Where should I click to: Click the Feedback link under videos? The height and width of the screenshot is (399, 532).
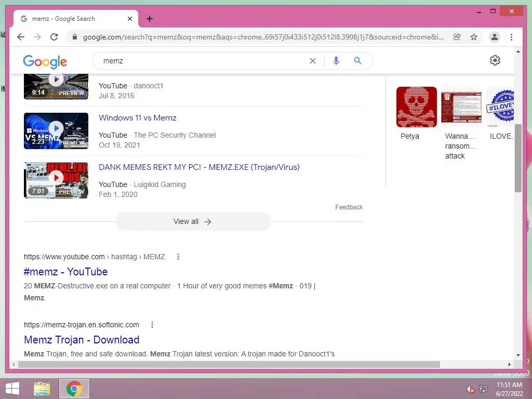(x=349, y=207)
